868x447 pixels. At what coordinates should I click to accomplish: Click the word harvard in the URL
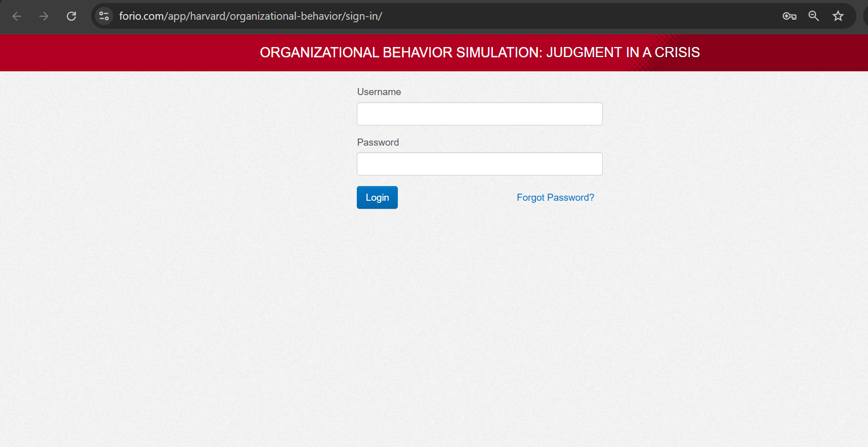click(208, 16)
